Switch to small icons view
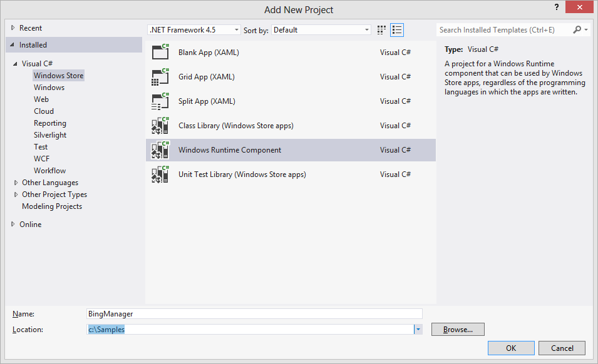 382,30
